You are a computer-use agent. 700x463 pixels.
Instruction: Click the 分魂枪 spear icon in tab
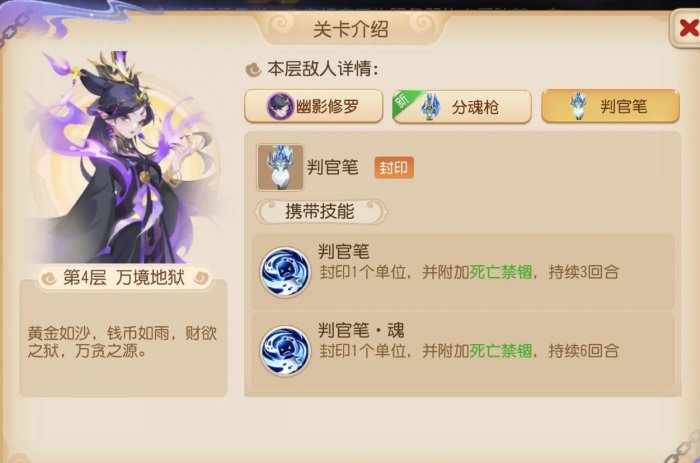430,106
